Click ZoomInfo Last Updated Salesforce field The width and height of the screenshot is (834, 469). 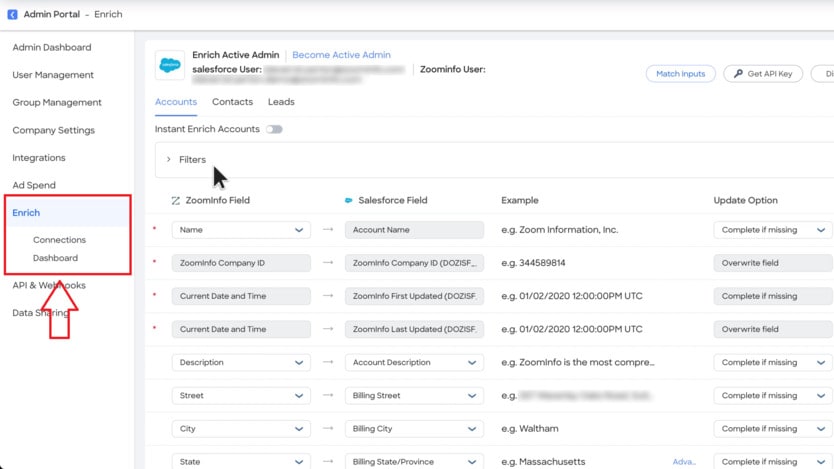click(x=414, y=329)
